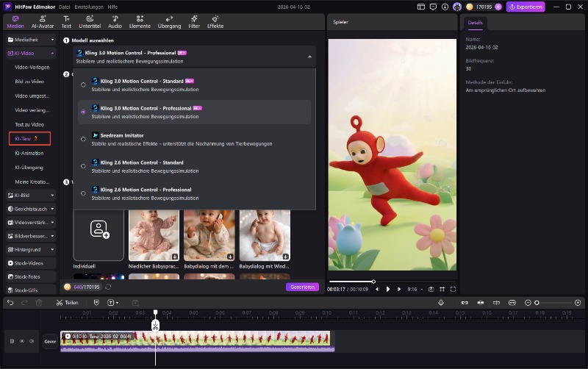Screen dimensions: 588x369
Task: Zoom in the timeline
Action: pyautogui.click(x=578, y=303)
